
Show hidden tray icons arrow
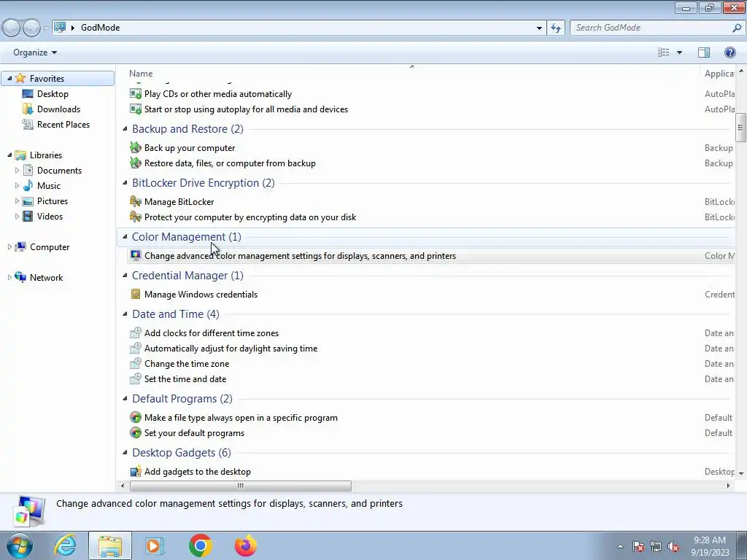[x=620, y=547]
